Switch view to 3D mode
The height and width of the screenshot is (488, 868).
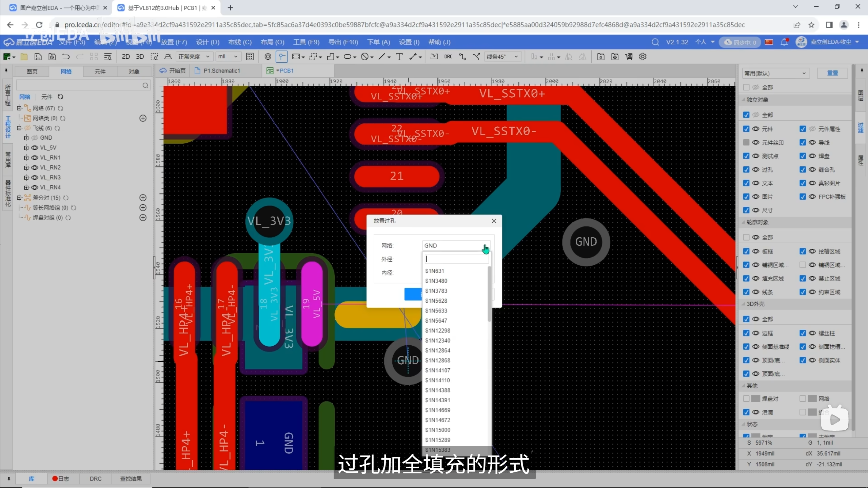[x=140, y=57]
